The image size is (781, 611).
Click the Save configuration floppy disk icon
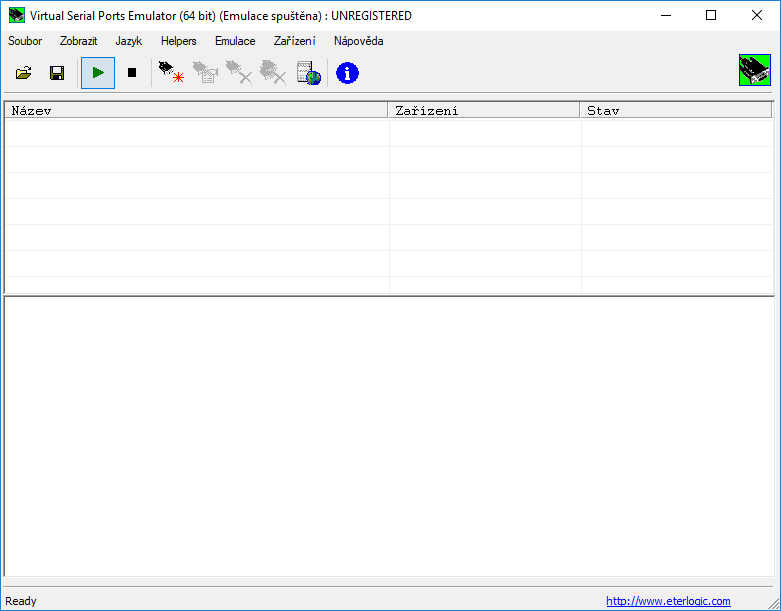57,73
